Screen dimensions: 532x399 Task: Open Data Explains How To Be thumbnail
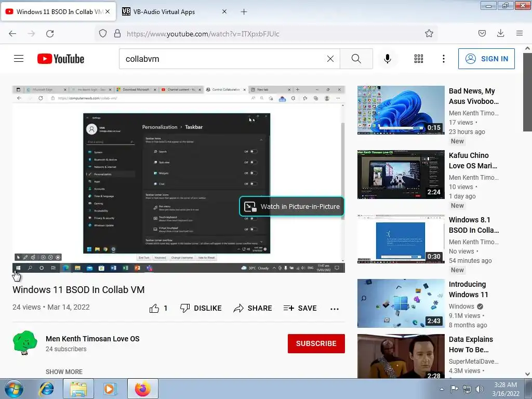pyautogui.click(x=401, y=356)
